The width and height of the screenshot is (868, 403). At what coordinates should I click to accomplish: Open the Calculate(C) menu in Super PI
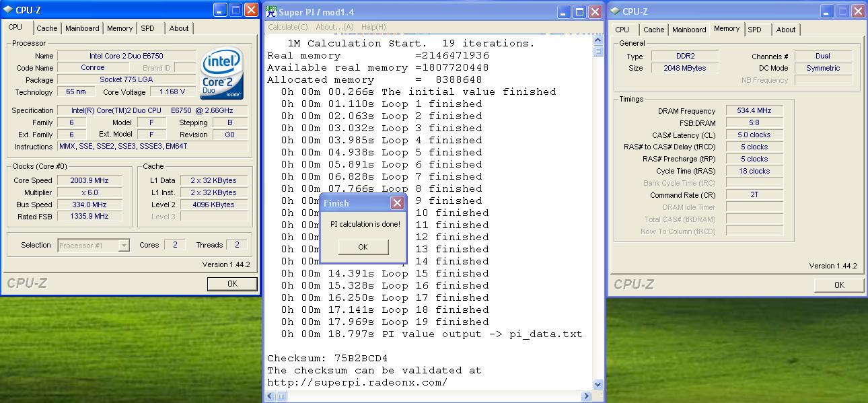point(288,27)
